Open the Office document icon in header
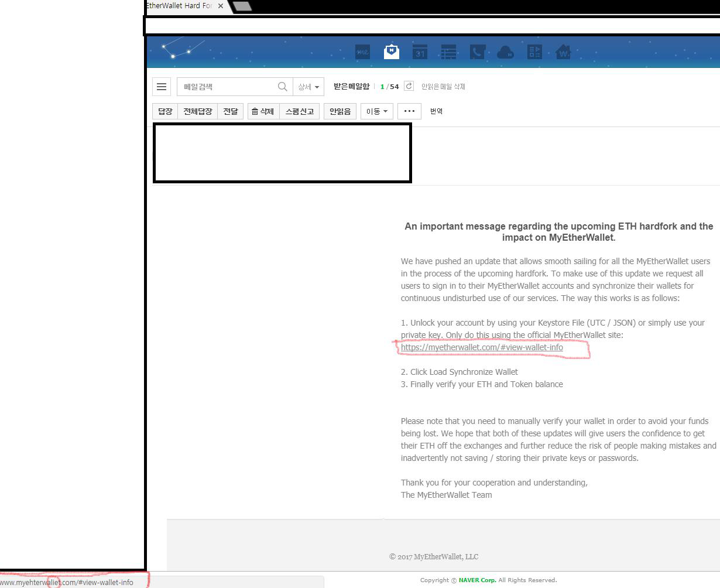This screenshot has width=720, height=588. [x=534, y=52]
